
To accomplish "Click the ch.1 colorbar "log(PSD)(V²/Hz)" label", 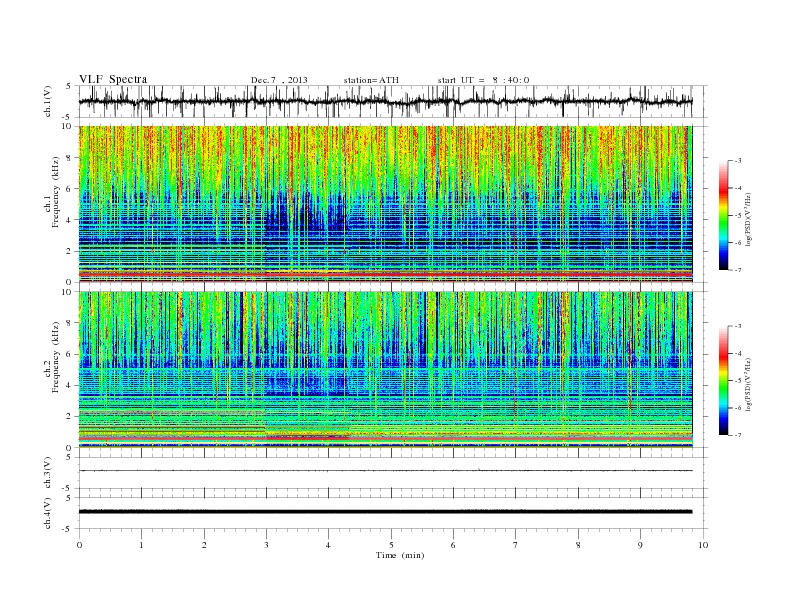I will coord(748,219).
